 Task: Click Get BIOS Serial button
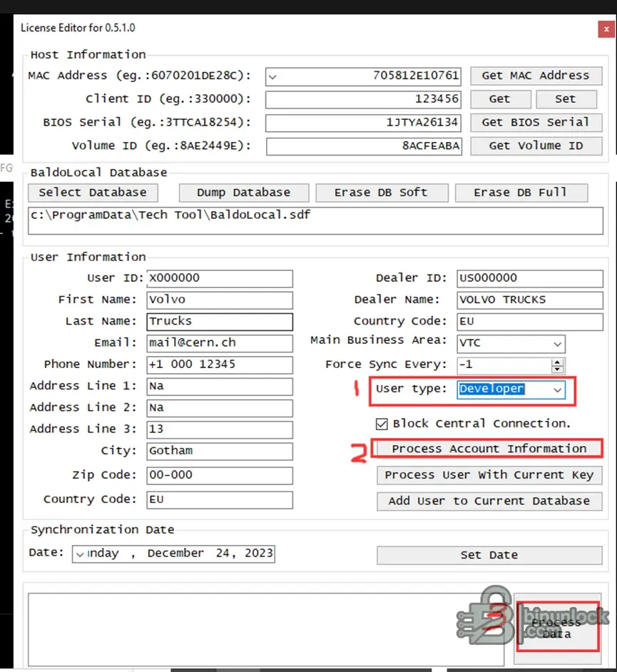pyautogui.click(x=536, y=122)
